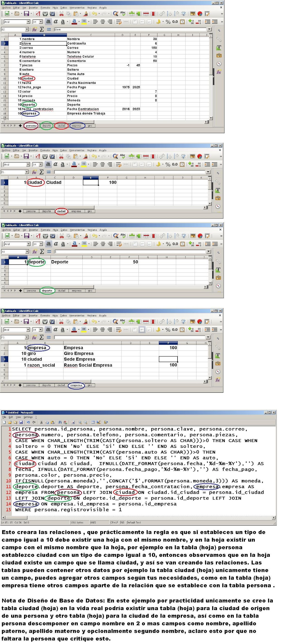Click Undo arrow in persona-sheet Calc window
This screenshot has width=286, height=644.
94,14
